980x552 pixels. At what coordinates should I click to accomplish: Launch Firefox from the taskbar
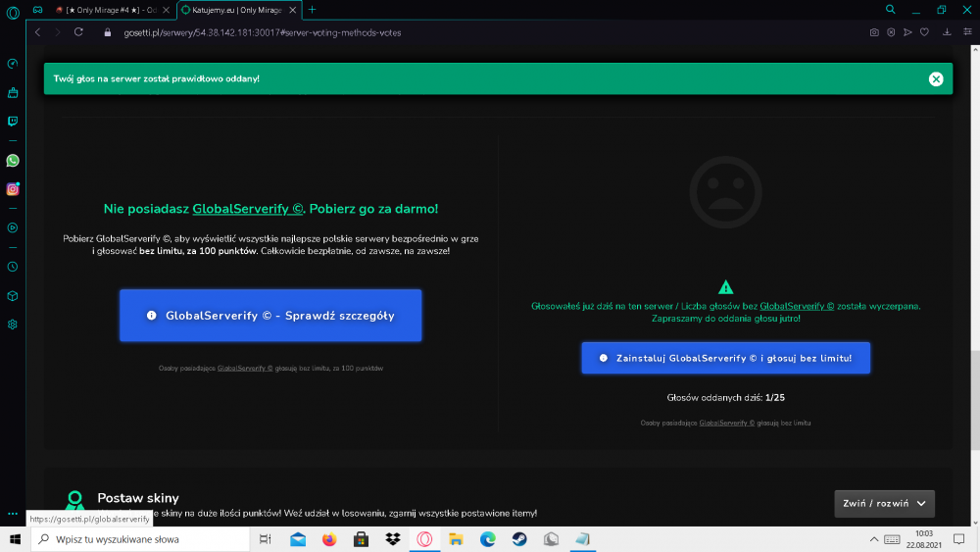[x=329, y=539]
